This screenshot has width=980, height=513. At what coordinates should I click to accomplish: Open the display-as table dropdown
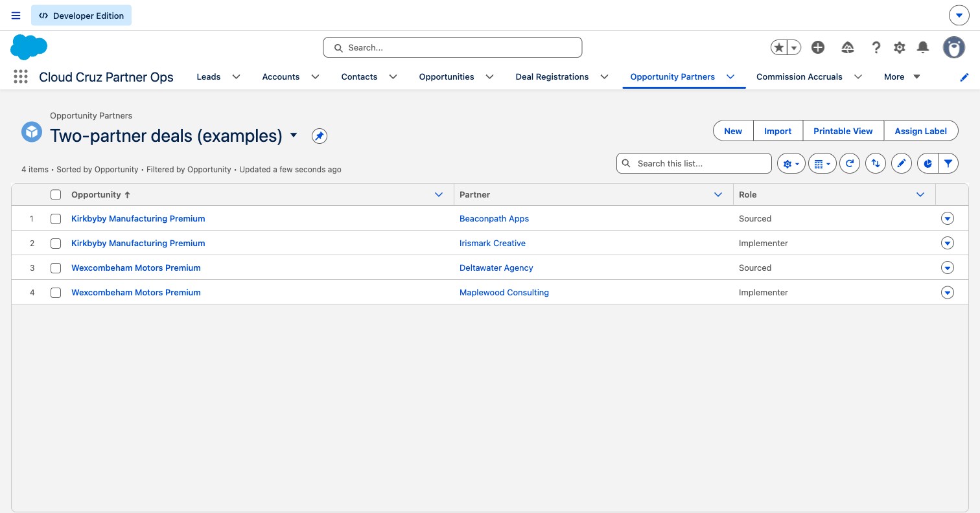tap(822, 163)
